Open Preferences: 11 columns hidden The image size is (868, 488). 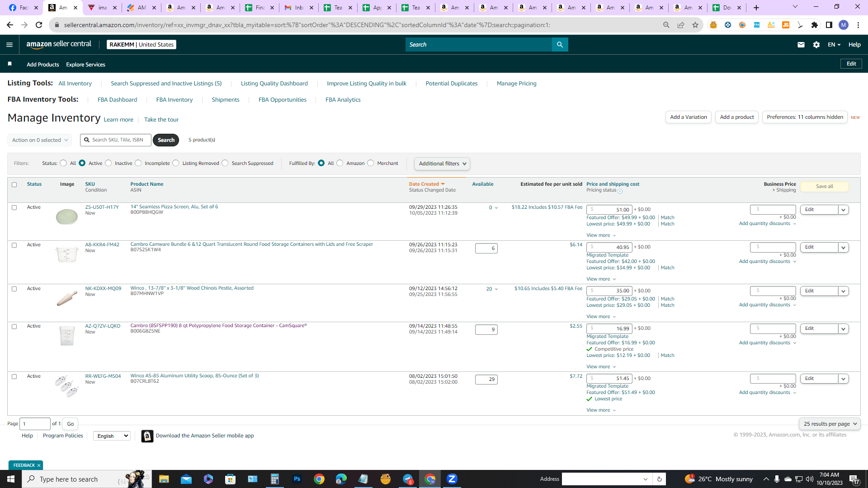pyautogui.click(x=805, y=117)
